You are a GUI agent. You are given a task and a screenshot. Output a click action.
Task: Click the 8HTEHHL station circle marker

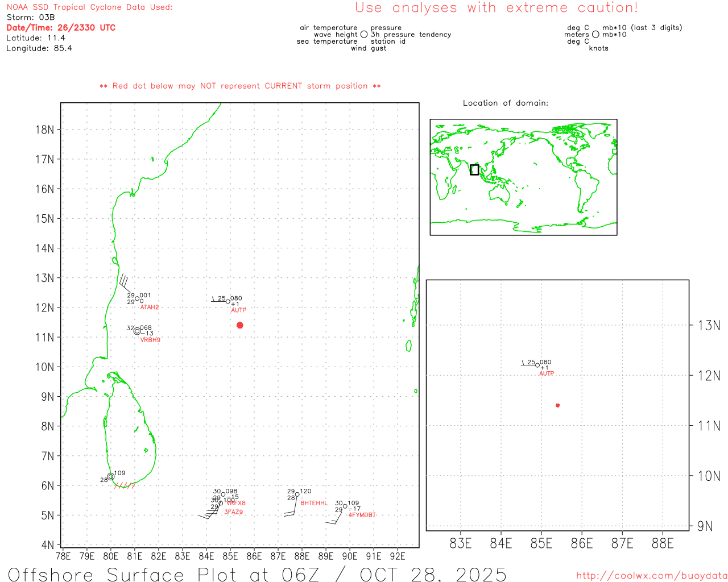[297, 494]
